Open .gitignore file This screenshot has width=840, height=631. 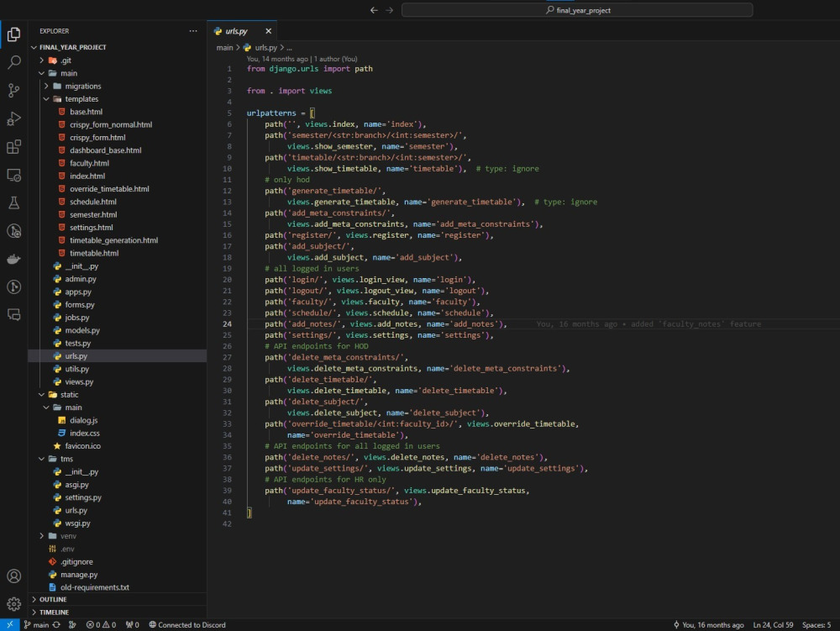pos(118,561)
